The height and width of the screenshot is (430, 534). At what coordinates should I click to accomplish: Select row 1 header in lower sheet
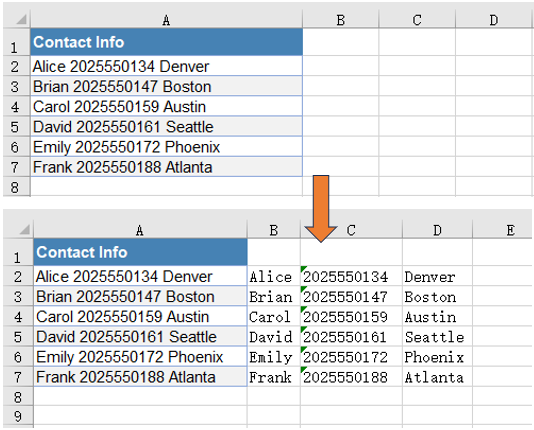pyautogui.click(x=18, y=252)
